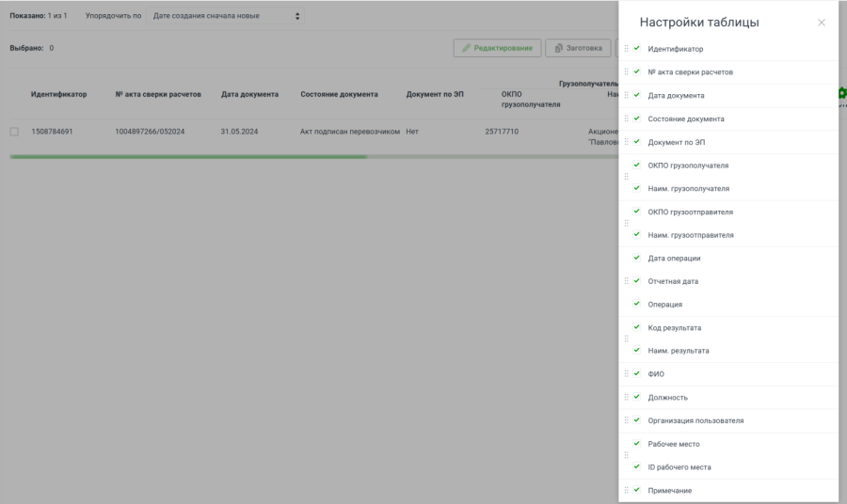Select the table row checkbox for 1508784691
The height and width of the screenshot is (504, 847).
click(14, 132)
